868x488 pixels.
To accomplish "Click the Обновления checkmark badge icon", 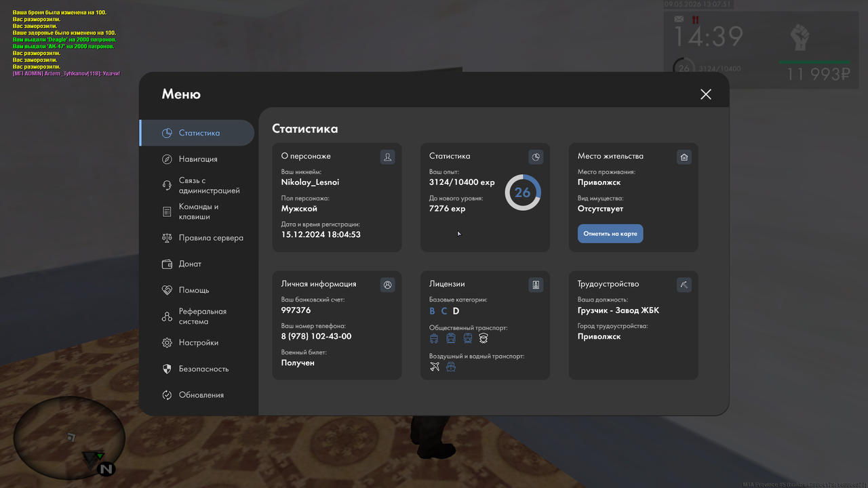I will pyautogui.click(x=167, y=395).
